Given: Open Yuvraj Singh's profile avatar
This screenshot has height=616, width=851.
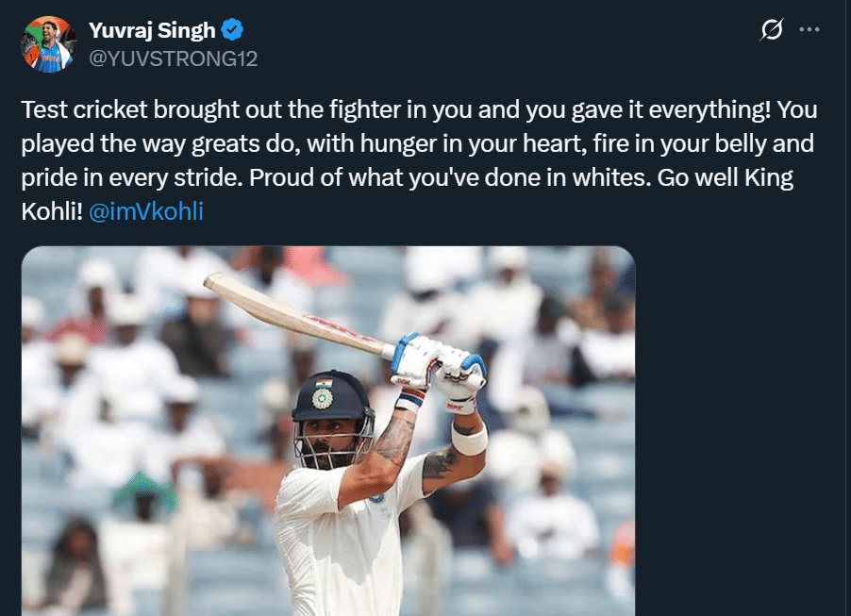Looking at the screenshot, I should (46, 43).
